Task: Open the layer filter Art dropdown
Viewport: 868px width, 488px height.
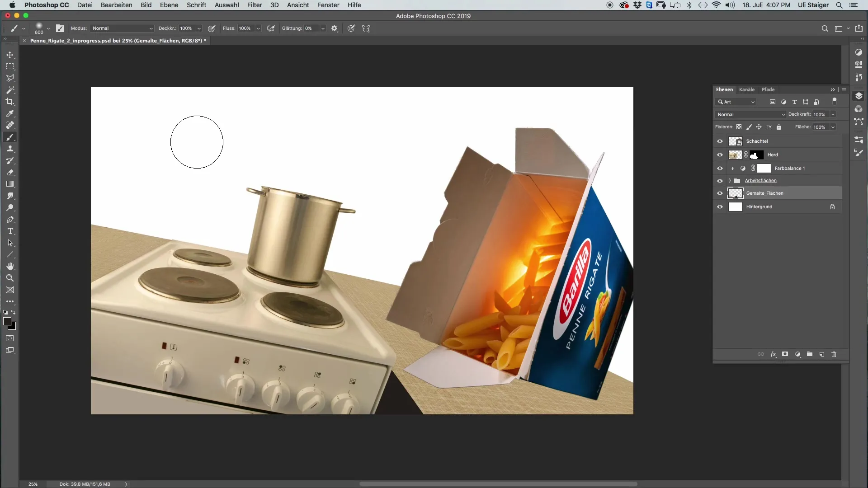Action: (x=736, y=102)
